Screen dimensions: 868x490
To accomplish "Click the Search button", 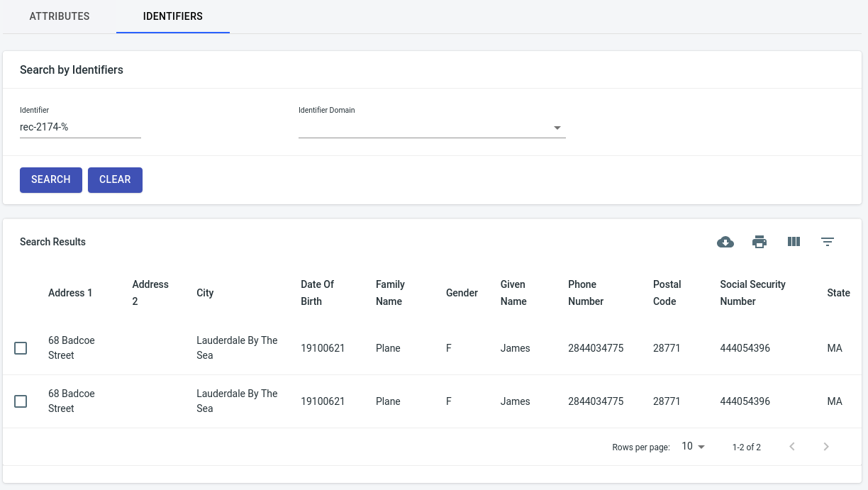I will [x=51, y=180].
